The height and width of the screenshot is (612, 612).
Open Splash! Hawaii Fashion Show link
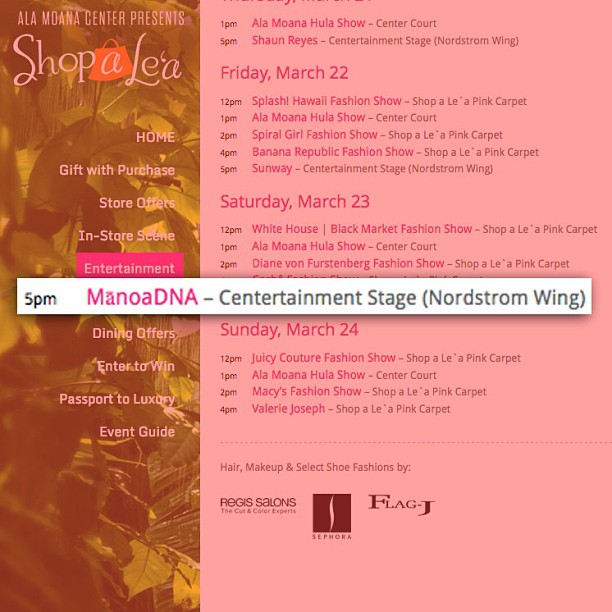(x=327, y=101)
